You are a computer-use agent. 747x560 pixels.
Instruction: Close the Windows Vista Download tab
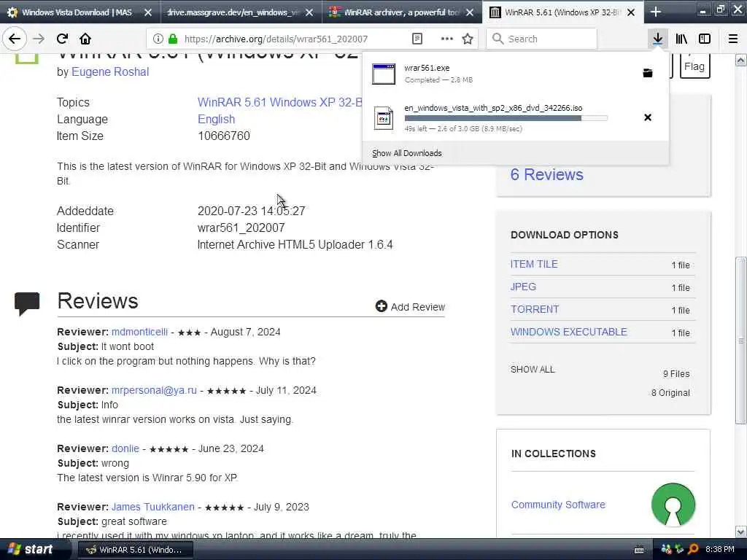148,12
